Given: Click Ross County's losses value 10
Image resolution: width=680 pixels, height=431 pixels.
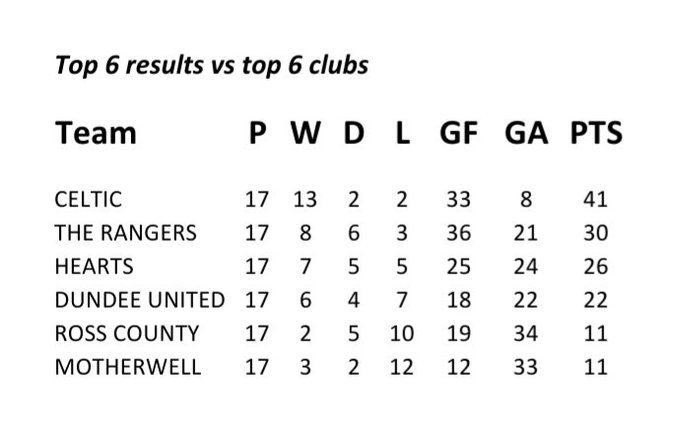Looking at the screenshot, I should point(402,334).
